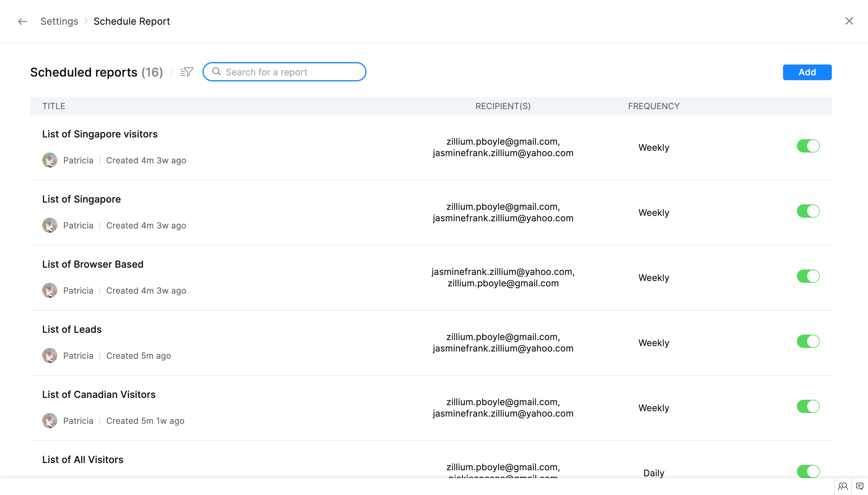The width and height of the screenshot is (868, 495).
Task: Click the Add button
Action: [807, 72]
